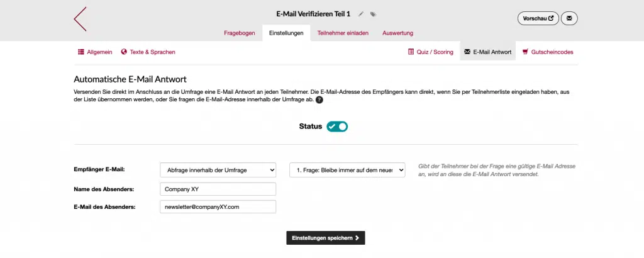Click the back arrow chevron
The image size is (644, 258).
pyautogui.click(x=80, y=19)
